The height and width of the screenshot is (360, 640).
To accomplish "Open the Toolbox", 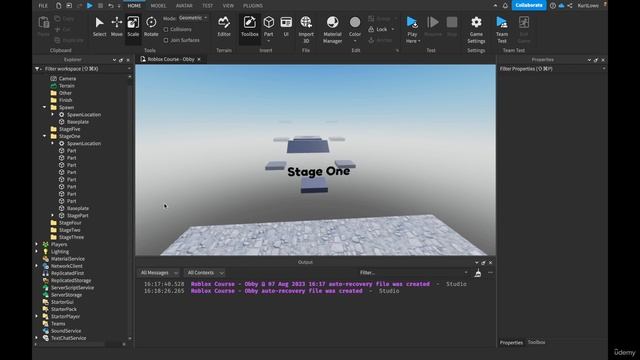I will click(249, 27).
